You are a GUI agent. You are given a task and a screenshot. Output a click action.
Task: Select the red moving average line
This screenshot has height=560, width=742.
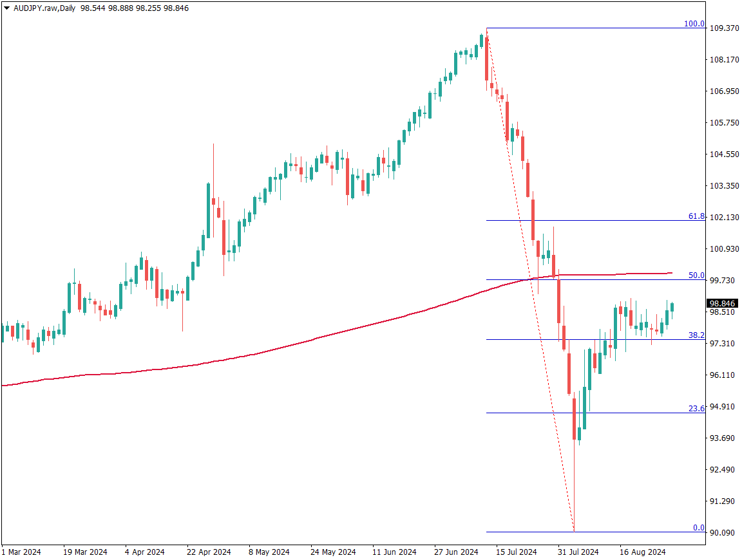coord(258,352)
